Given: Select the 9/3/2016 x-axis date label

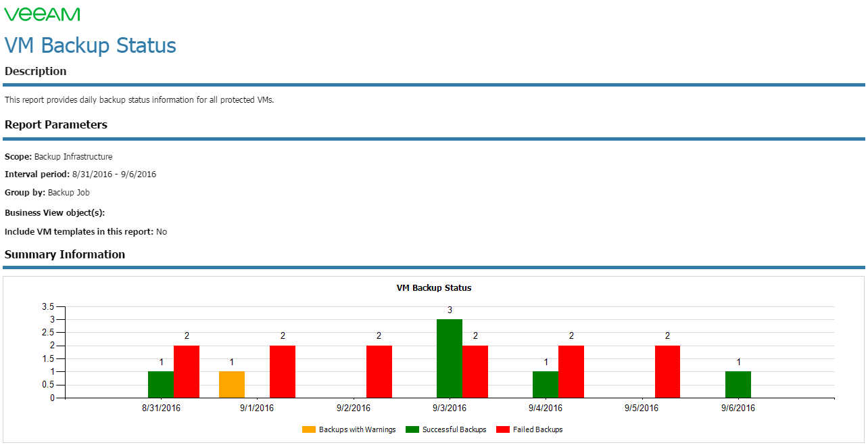Looking at the screenshot, I should point(450,408).
